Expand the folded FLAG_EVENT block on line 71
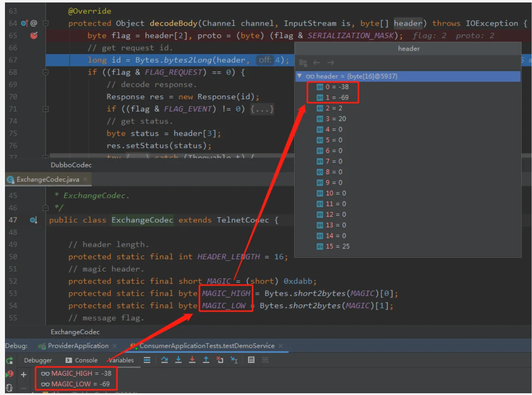This screenshot has width=532, height=395. 46,109
